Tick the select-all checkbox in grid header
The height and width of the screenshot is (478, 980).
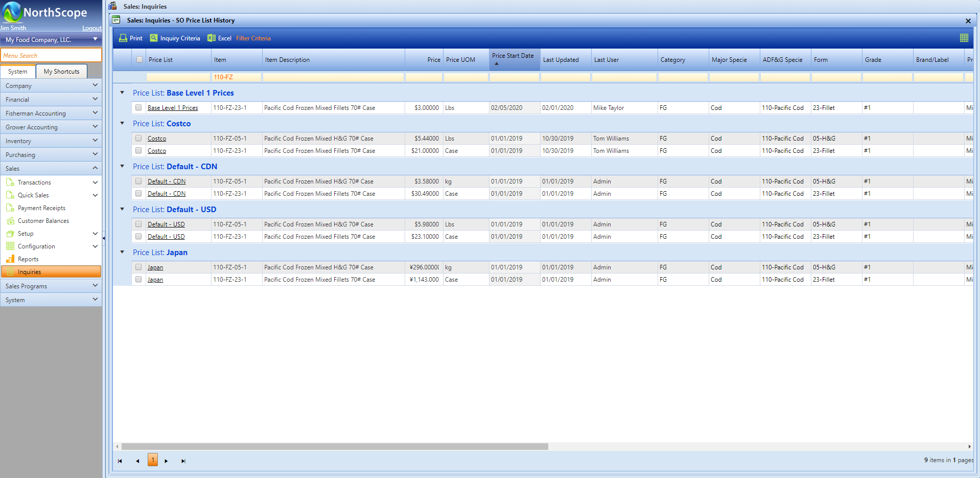[139, 60]
